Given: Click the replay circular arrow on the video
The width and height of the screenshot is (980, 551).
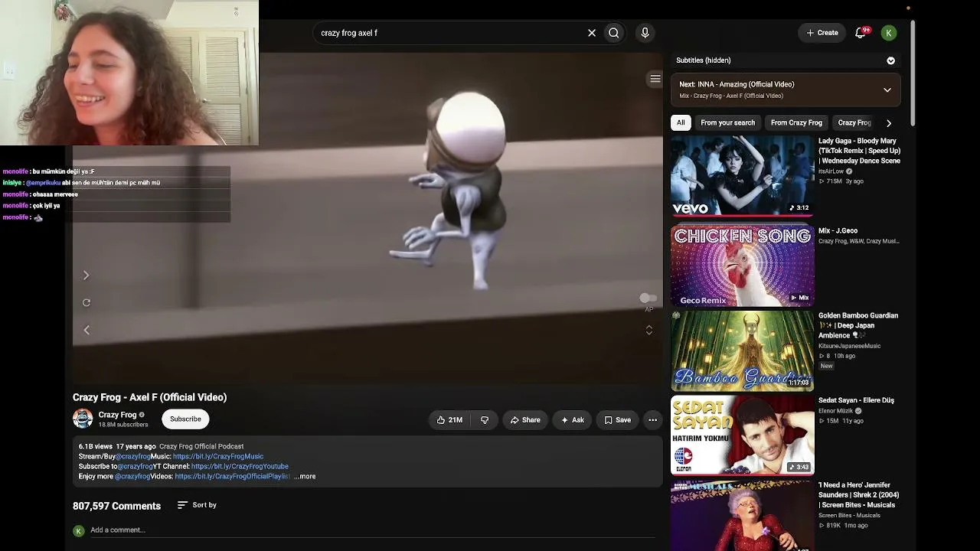Looking at the screenshot, I should (87, 303).
